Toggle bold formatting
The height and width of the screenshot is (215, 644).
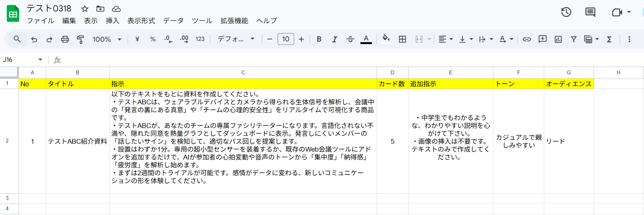319,39
